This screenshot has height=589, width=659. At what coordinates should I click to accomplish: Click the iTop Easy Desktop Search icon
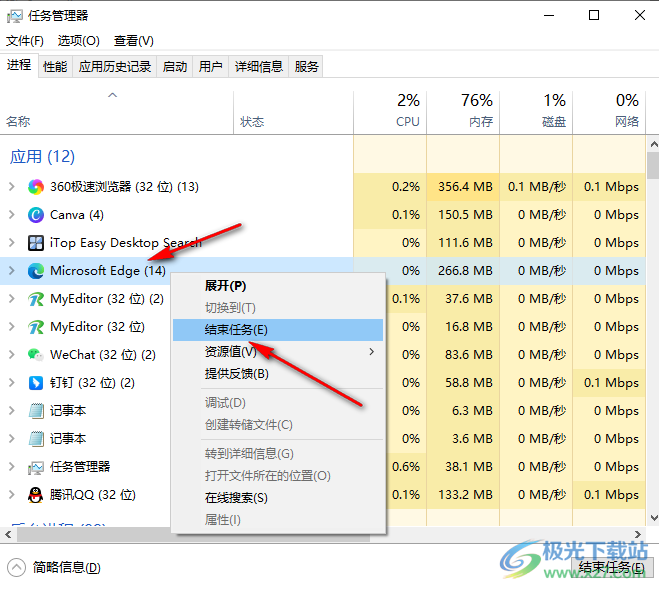[36, 243]
